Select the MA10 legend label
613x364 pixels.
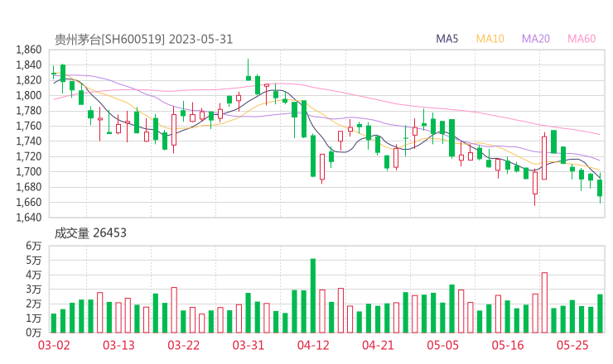tap(490, 39)
